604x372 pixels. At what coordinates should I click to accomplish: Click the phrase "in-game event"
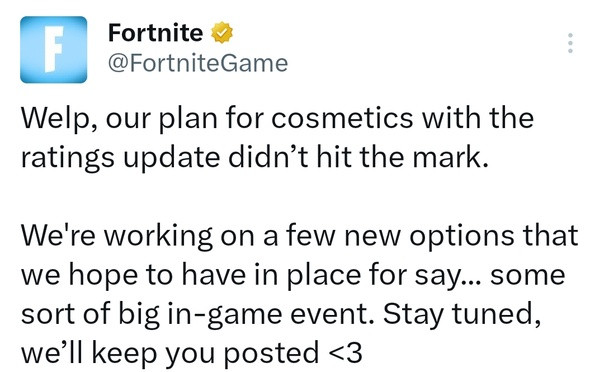270,314
